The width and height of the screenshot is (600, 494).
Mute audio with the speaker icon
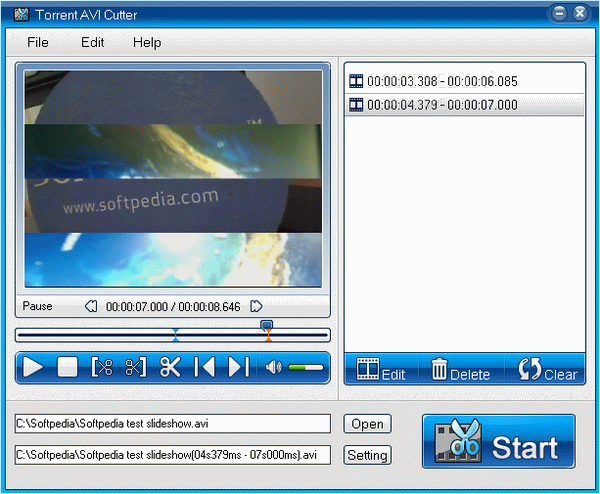274,367
